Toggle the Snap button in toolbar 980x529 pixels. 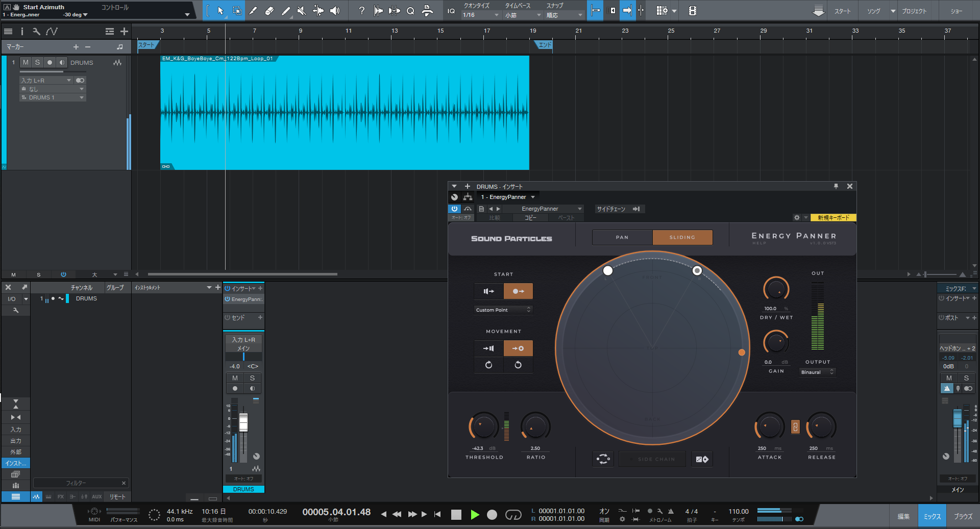pos(627,11)
